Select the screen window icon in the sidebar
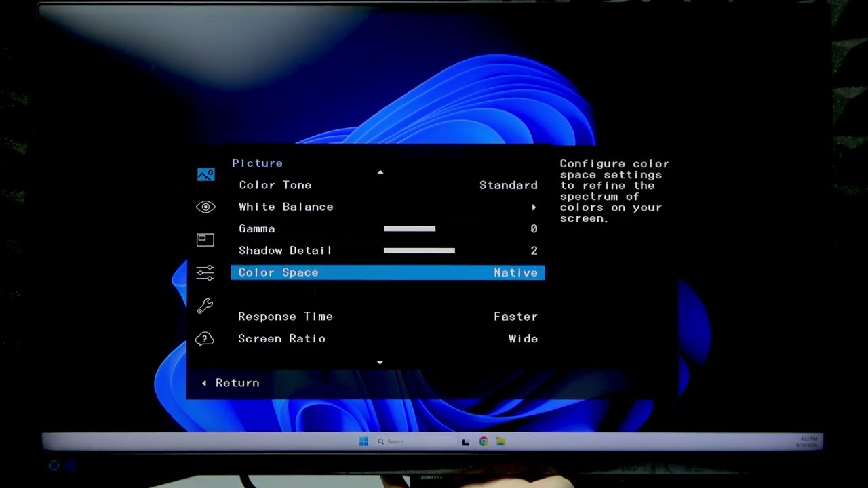Image resolution: width=868 pixels, height=488 pixels. (205, 240)
